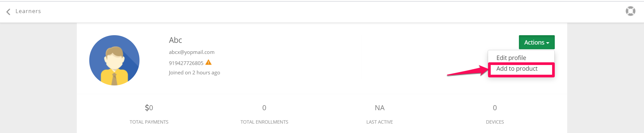Image resolution: width=644 pixels, height=133 pixels.
Task: Click the LAST ACTIVE label
Action: click(x=380, y=122)
